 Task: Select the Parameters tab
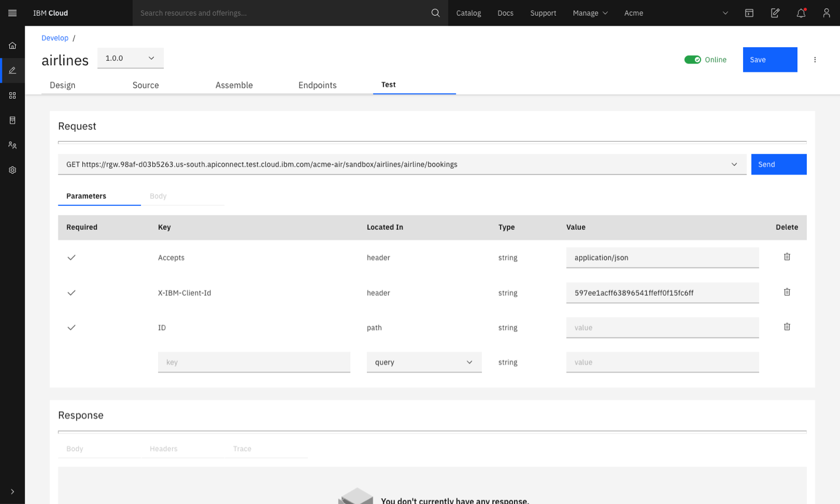pyautogui.click(x=99, y=196)
